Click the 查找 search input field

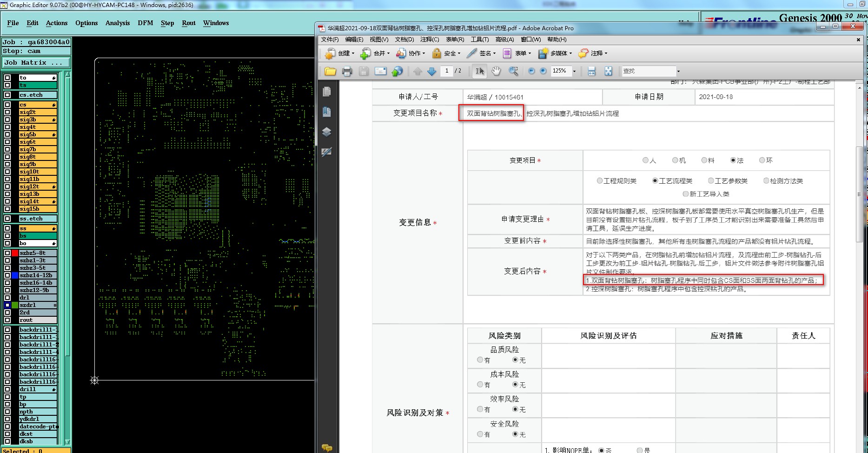[649, 71]
